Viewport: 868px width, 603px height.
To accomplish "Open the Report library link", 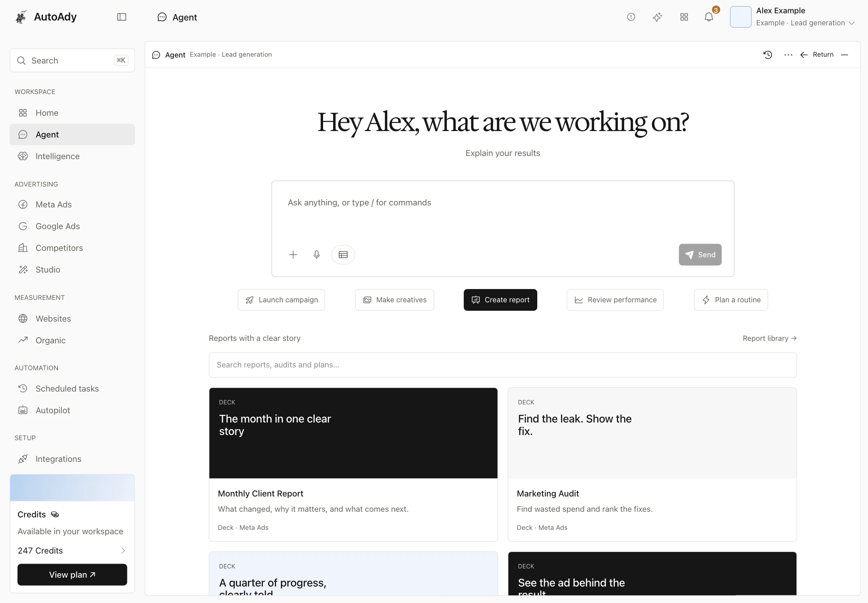I will click(770, 338).
